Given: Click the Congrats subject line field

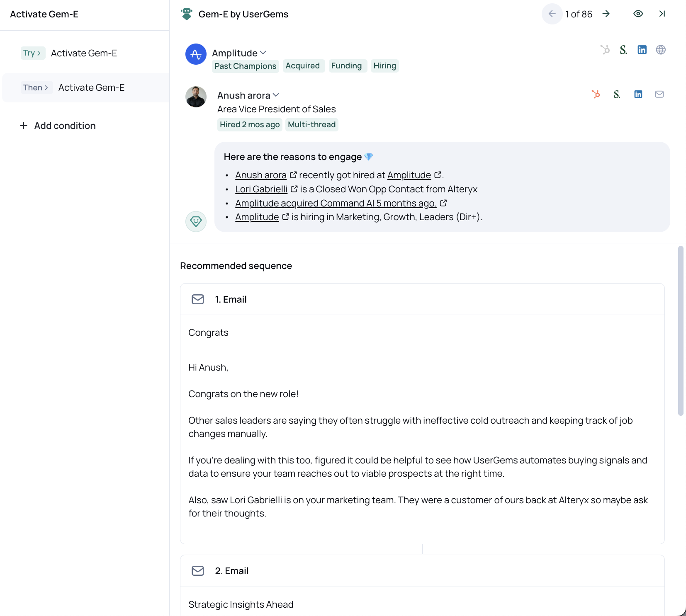Looking at the screenshot, I should pos(422,332).
